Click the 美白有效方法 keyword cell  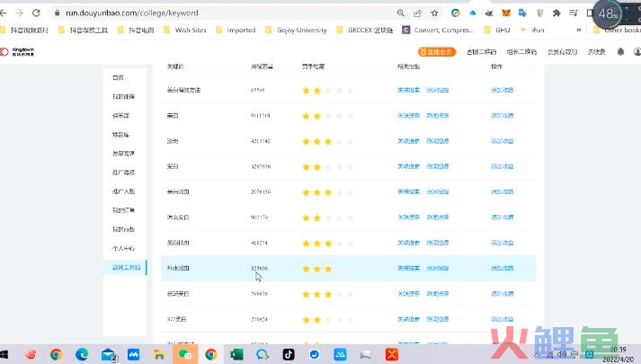coord(183,90)
